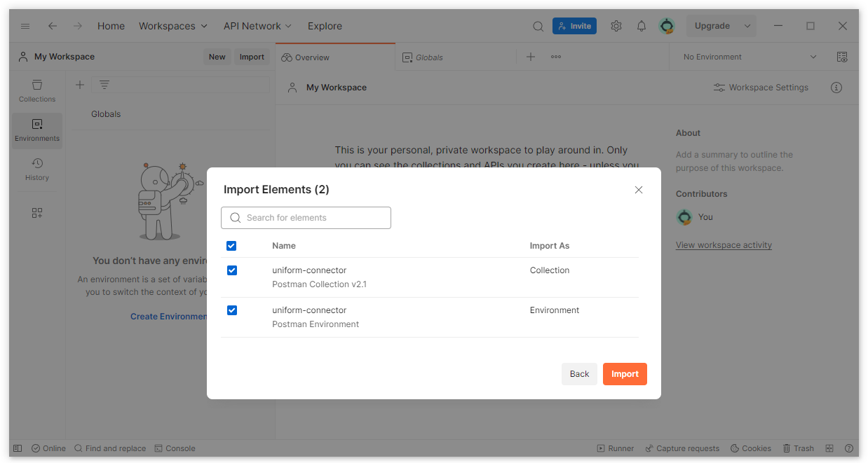Go to Explore in top navigation

click(325, 26)
